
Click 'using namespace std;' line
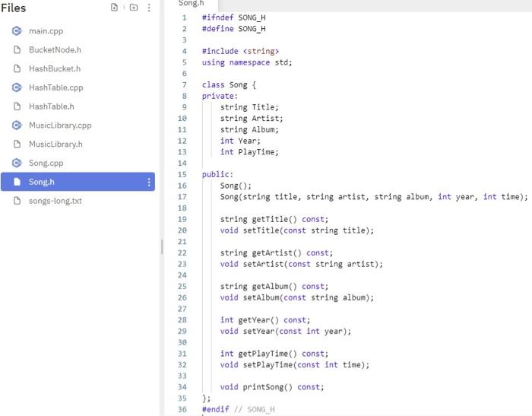click(x=247, y=62)
